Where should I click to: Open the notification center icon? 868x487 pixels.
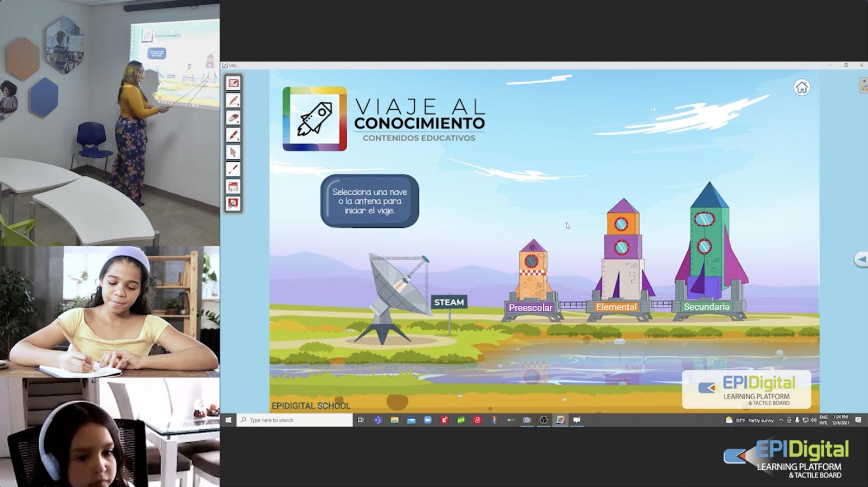pyautogui.click(x=858, y=420)
